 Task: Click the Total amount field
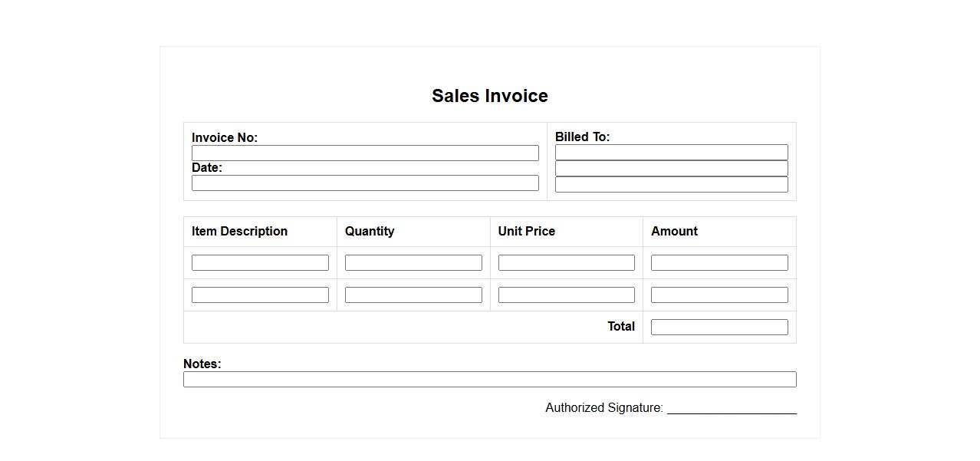point(719,328)
